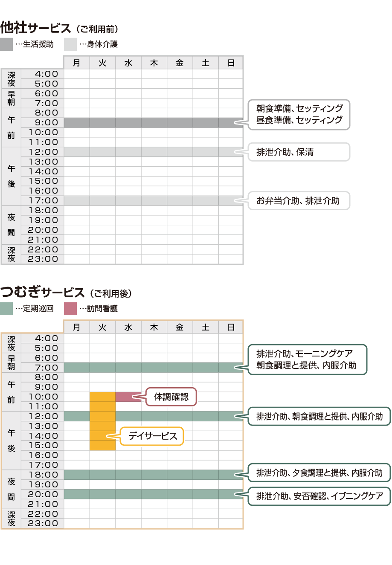This screenshot has width=392, height=565.
Task: Click 4:00 time label in 他社サービス table
Action: click(x=46, y=74)
